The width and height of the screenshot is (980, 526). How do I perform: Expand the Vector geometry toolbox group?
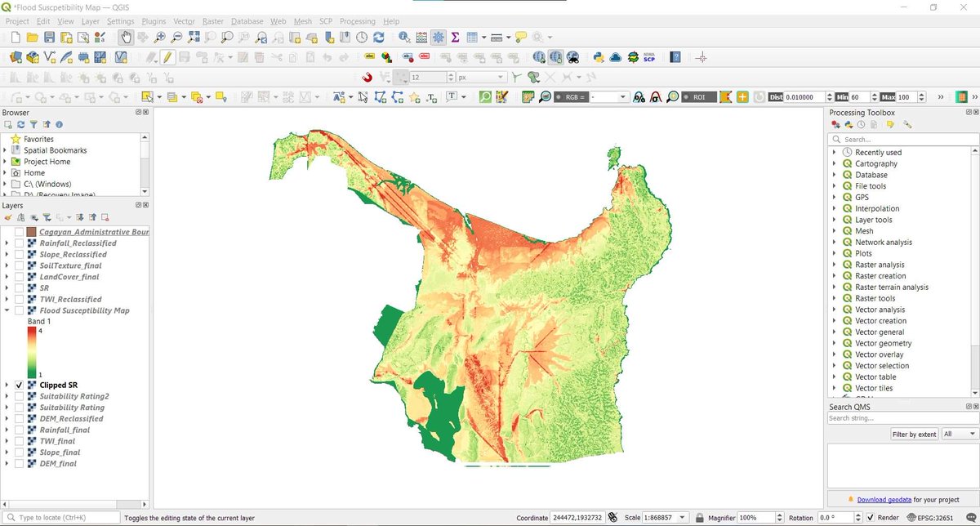point(835,343)
